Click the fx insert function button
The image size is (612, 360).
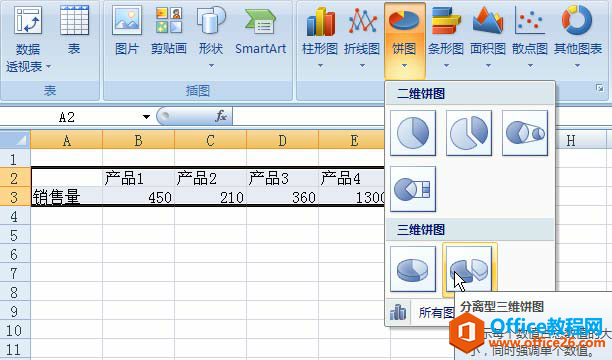pos(221,116)
